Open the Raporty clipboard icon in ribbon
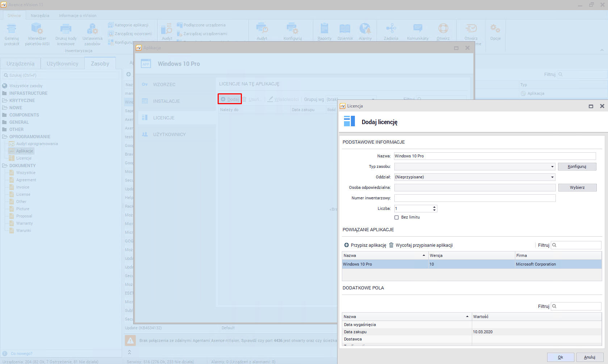Screen dimensions: 608x364 324,29
